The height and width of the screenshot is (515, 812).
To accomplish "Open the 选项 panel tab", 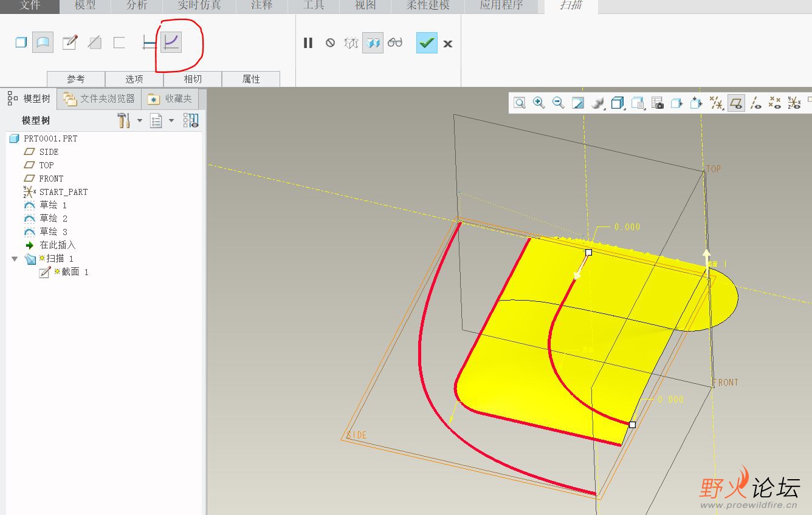I will pos(134,79).
